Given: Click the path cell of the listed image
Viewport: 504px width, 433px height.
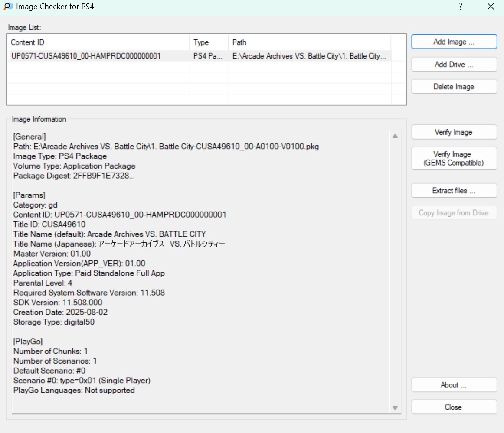Looking at the screenshot, I should (x=309, y=56).
